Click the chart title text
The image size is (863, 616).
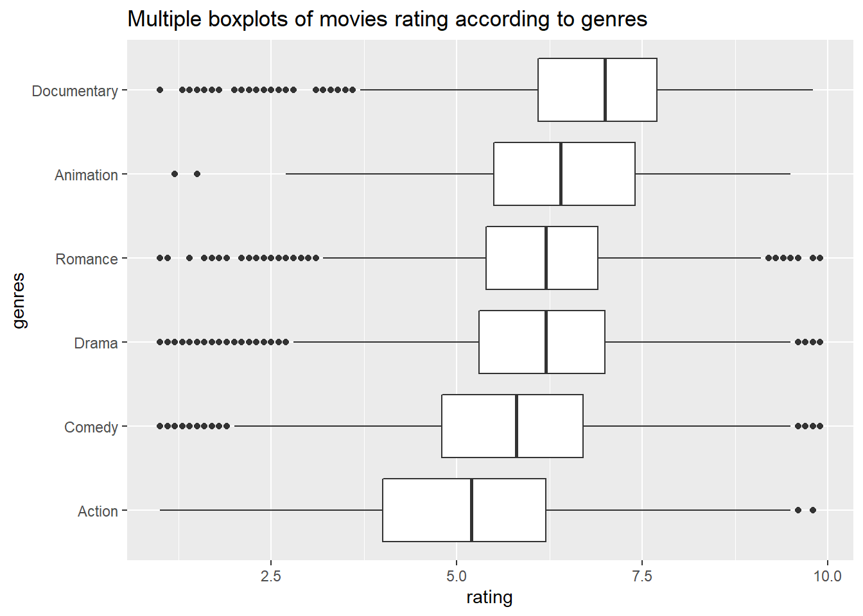(x=387, y=19)
